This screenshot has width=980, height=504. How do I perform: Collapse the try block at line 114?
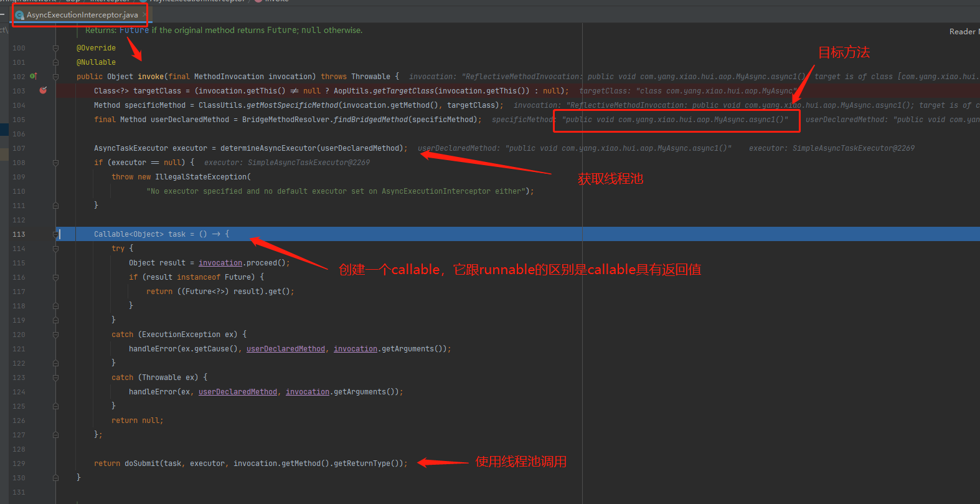click(x=55, y=249)
